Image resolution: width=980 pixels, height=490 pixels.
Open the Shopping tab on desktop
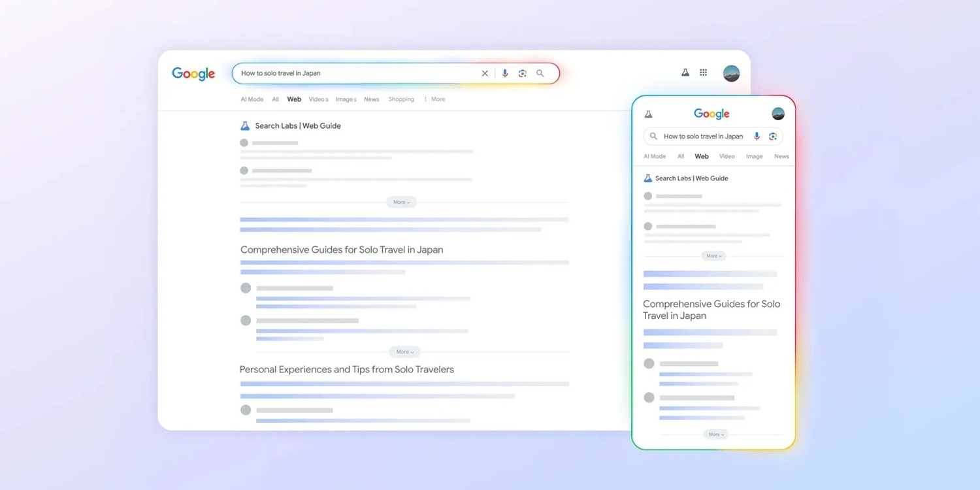click(401, 99)
